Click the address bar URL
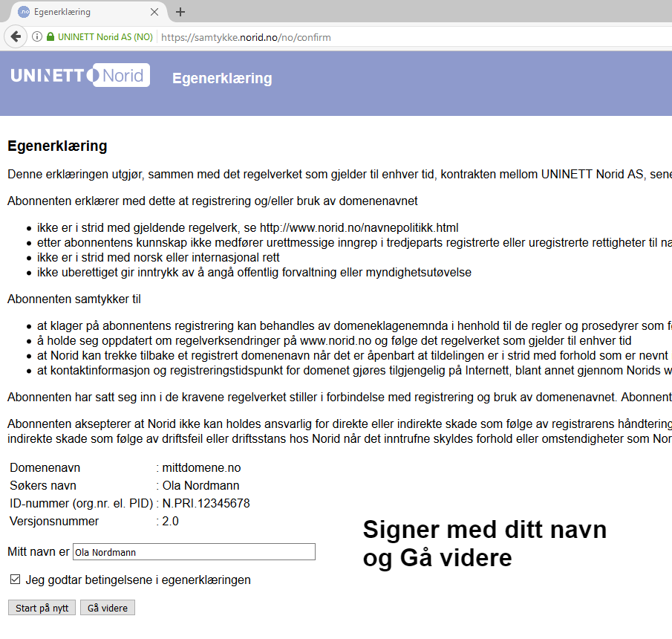 (246, 37)
